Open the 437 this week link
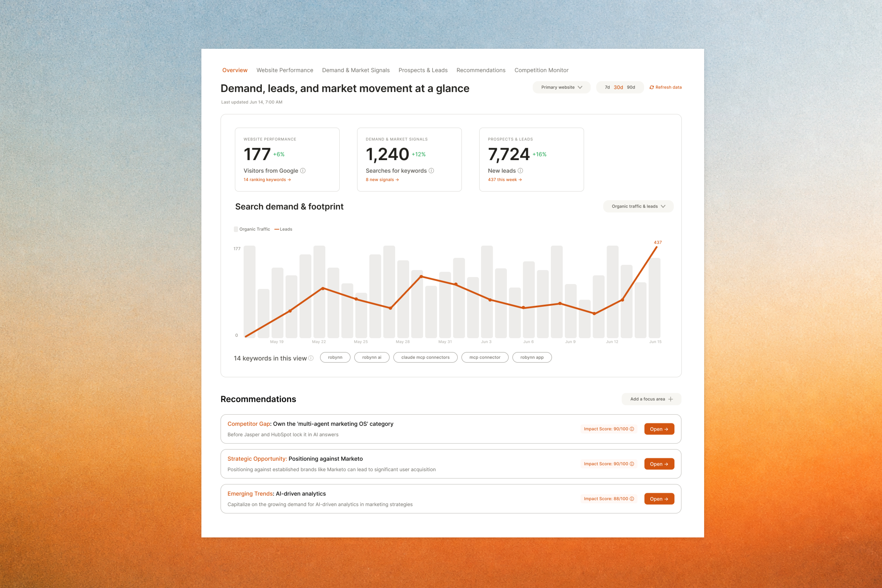The image size is (882, 588). pos(505,180)
